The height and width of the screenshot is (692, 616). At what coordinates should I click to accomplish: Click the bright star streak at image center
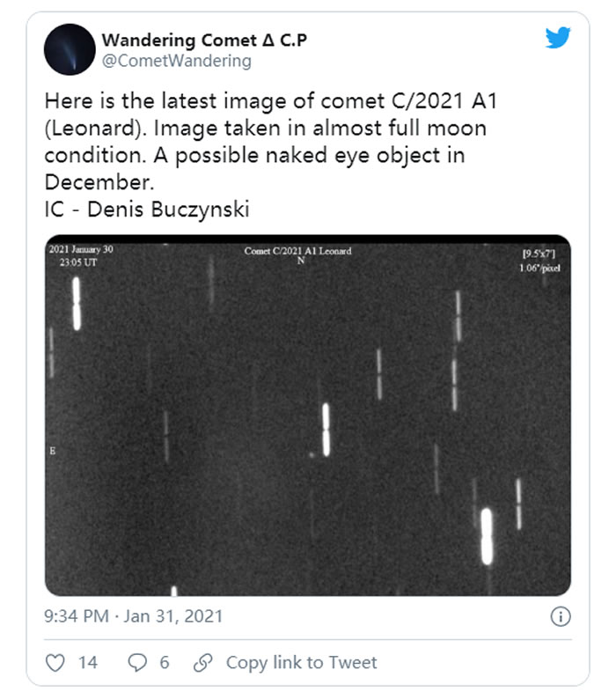click(326, 430)
